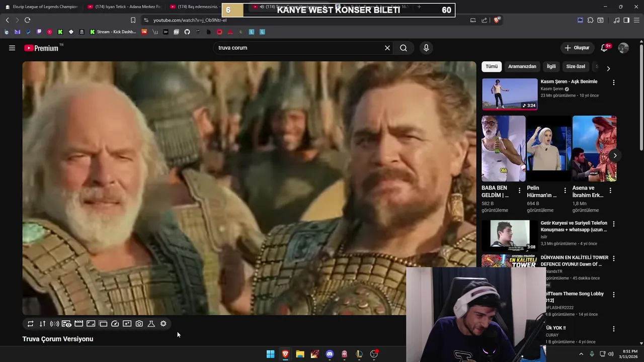The height and width of the screenshot is (362, 644).
Task: Click the volume booster waves icon
Action: [54, 324]
